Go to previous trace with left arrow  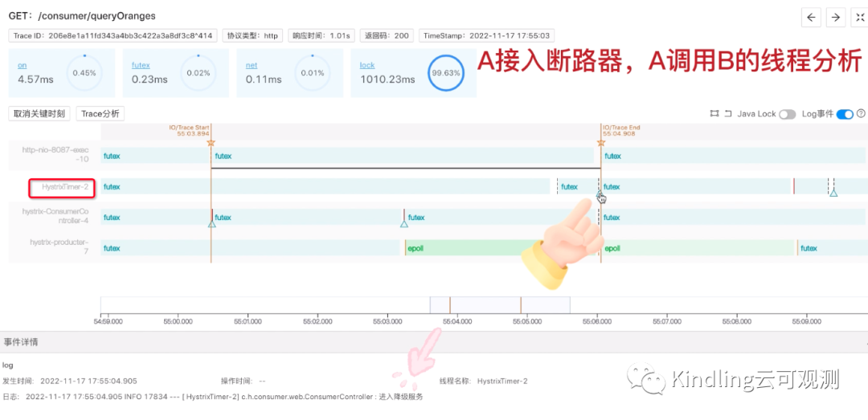point(811,17)
